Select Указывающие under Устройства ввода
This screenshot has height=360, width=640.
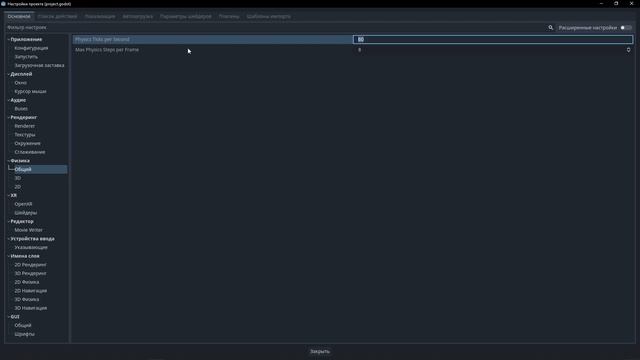click(x=31, y=247)
